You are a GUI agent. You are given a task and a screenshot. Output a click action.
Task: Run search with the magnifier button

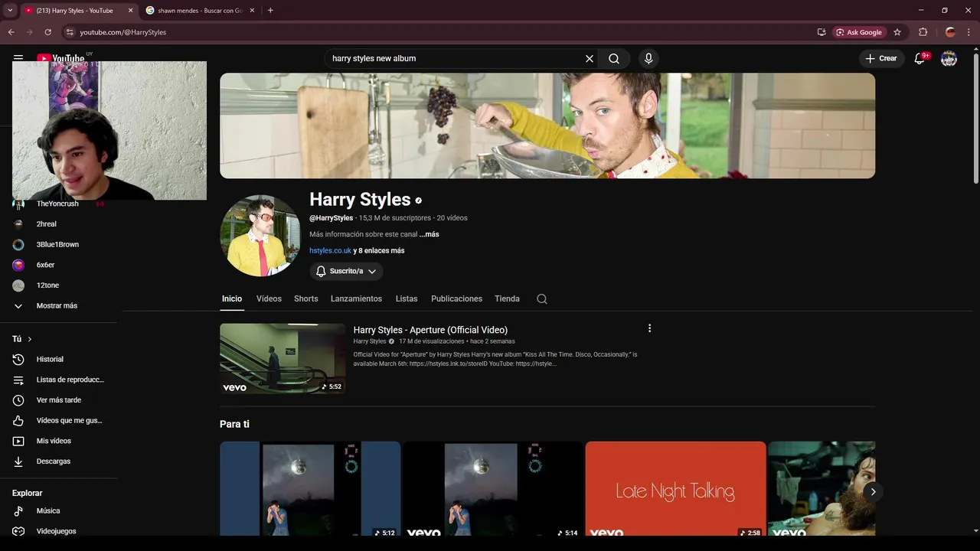coord(614,58)
